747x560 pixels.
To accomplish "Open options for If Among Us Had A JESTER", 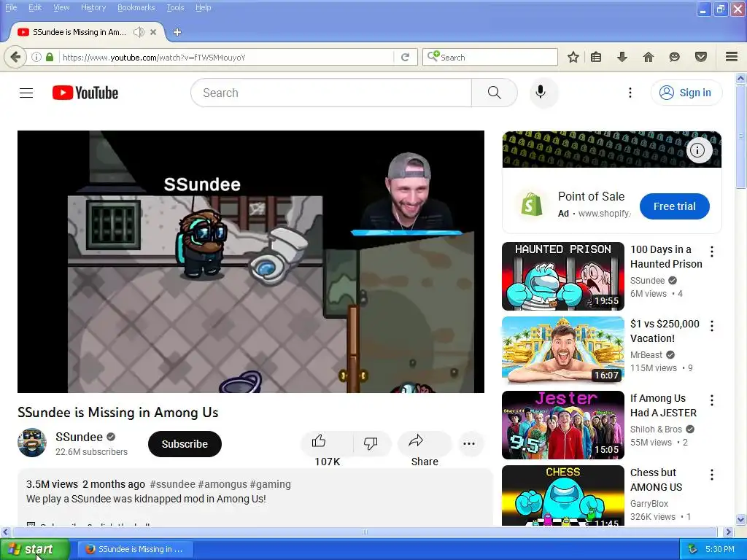I will [x=712, y=400].
